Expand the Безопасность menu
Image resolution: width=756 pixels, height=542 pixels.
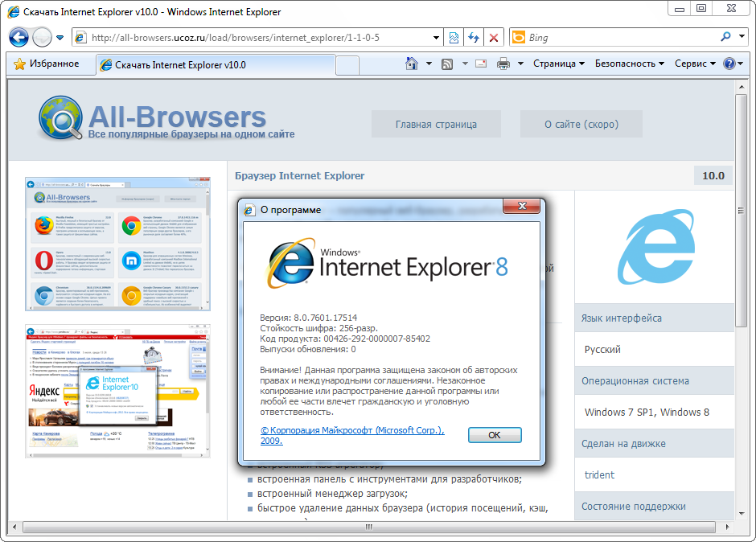click(630, 64)
